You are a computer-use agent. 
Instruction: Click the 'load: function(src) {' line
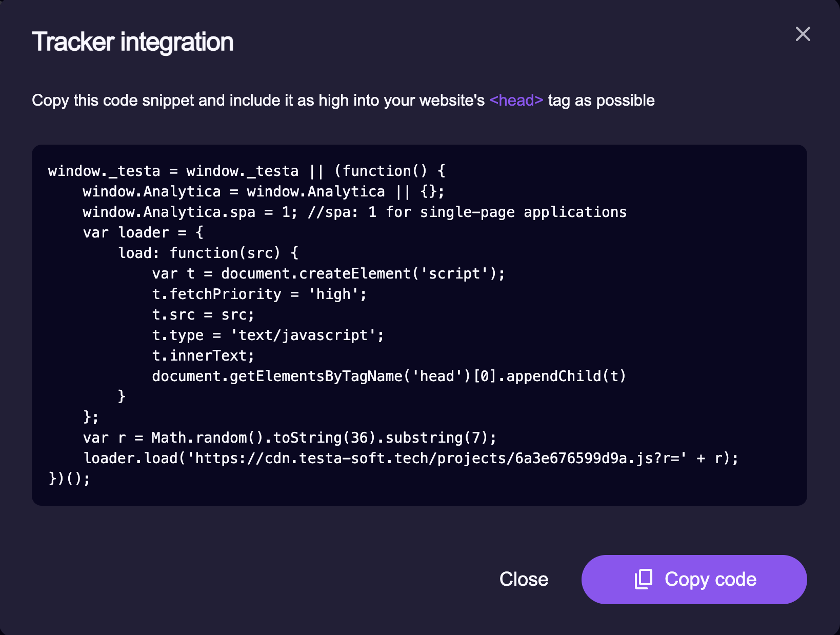pyautogui.click(x=208, y=253)
